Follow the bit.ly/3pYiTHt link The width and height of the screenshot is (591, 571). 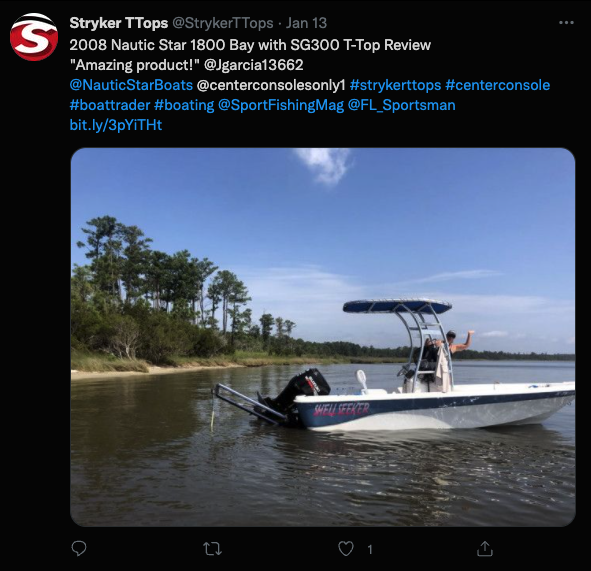click(116, 125)
